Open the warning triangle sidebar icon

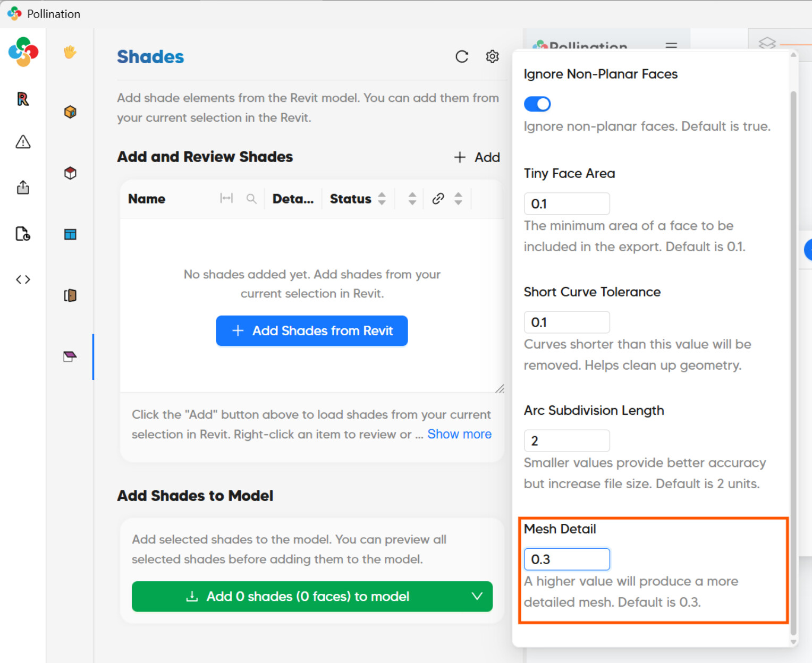(23, 142)
